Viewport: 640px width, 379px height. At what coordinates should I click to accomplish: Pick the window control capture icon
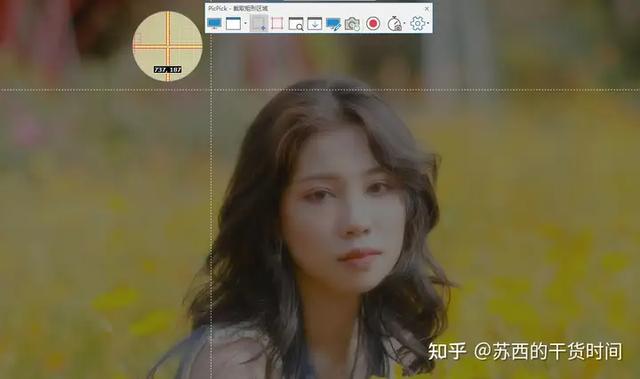pos(296,24)
